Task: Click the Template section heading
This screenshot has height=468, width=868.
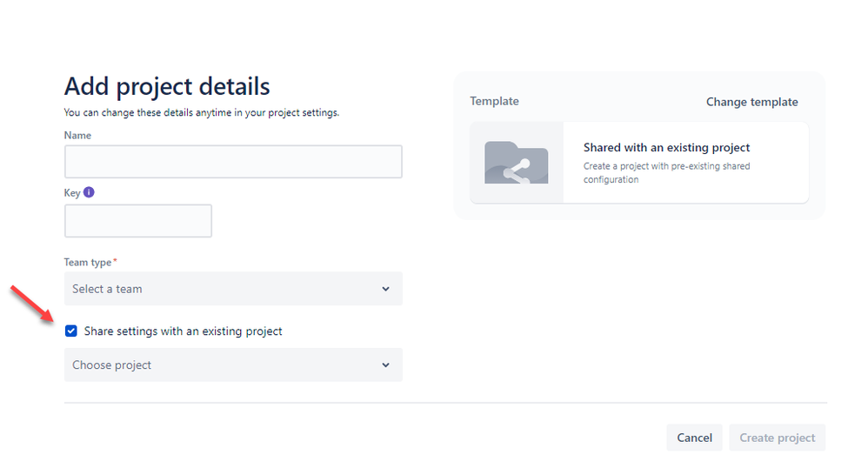Action: point(494,102)
